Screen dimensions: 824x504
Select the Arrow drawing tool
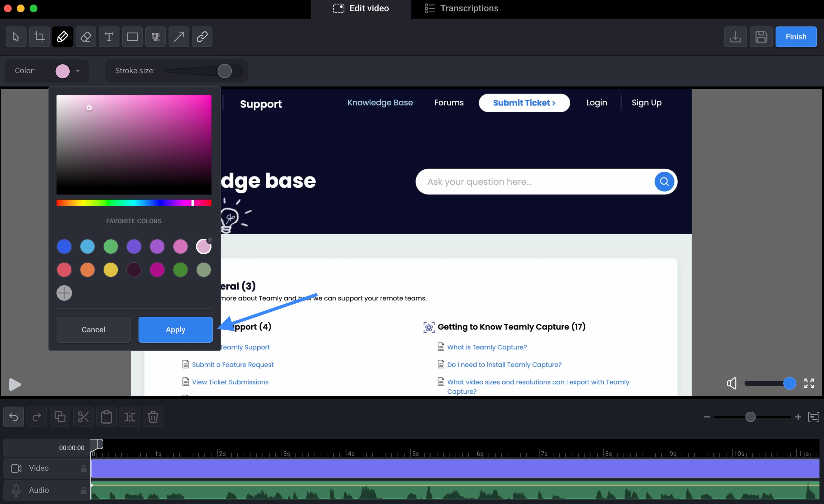179,37
